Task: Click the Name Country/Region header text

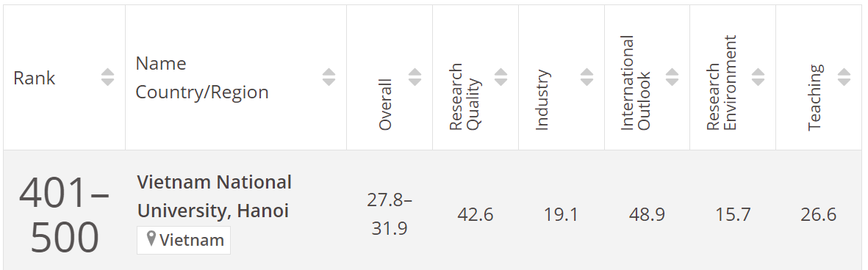Action: point(202,77)
